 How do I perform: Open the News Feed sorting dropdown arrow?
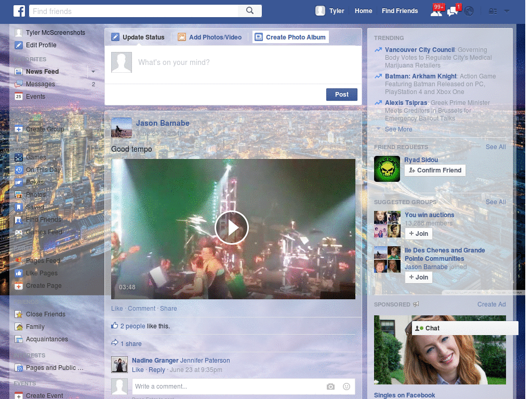coord(93,71)
